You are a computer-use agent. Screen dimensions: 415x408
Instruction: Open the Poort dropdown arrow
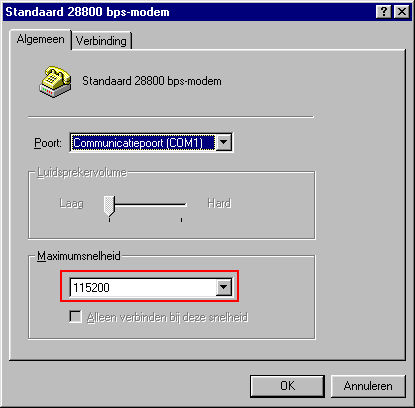224,143
